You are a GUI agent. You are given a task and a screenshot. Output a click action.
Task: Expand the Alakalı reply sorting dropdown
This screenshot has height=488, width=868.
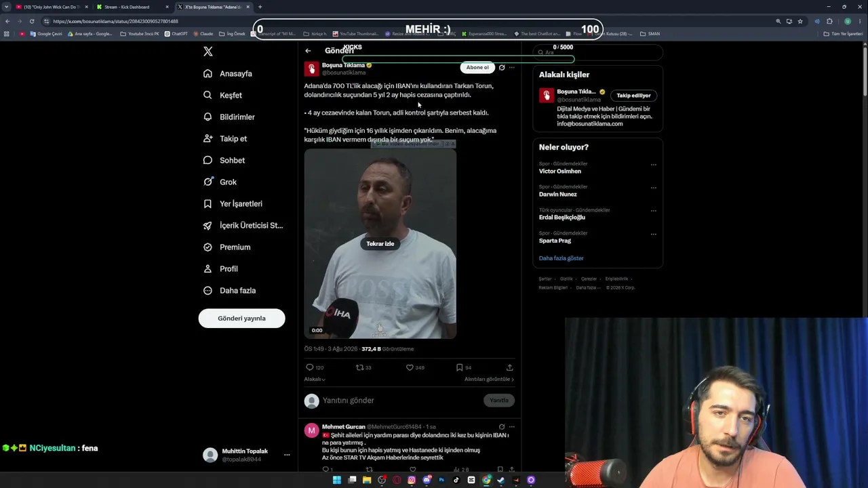(x=315, y=380)
